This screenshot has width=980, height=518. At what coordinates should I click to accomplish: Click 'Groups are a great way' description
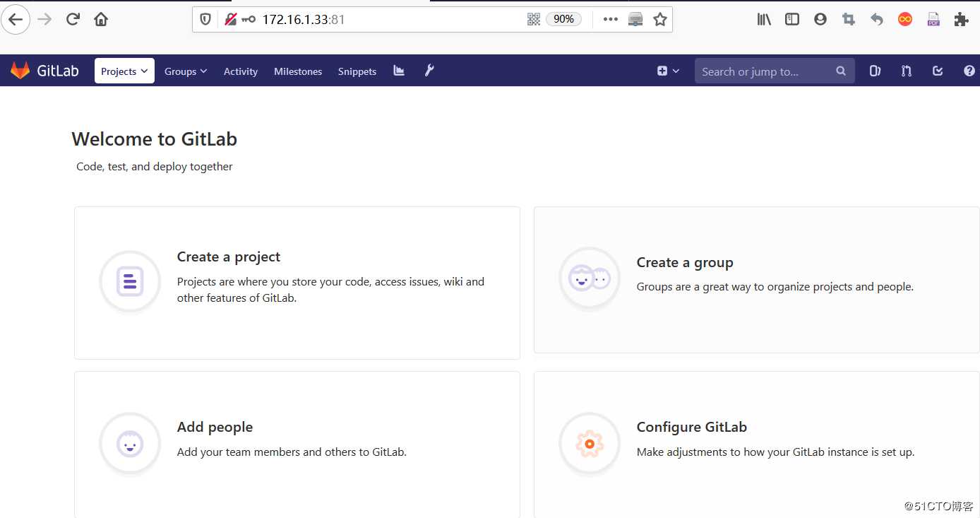click(775, 287)
